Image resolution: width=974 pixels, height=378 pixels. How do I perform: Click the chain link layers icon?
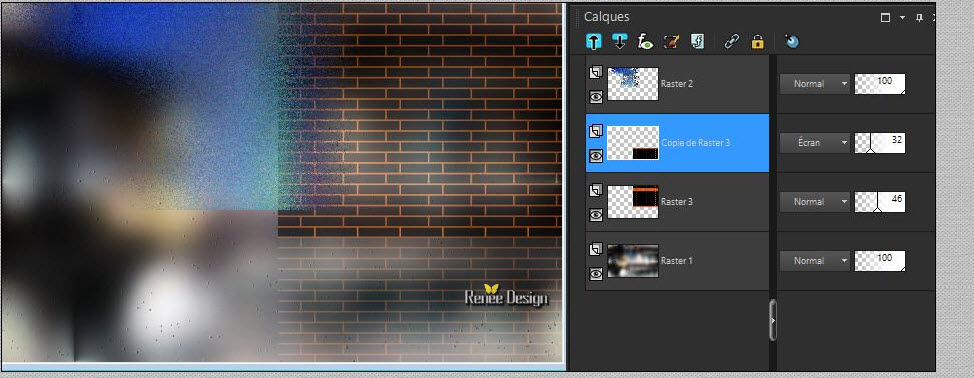pos(732,42)
